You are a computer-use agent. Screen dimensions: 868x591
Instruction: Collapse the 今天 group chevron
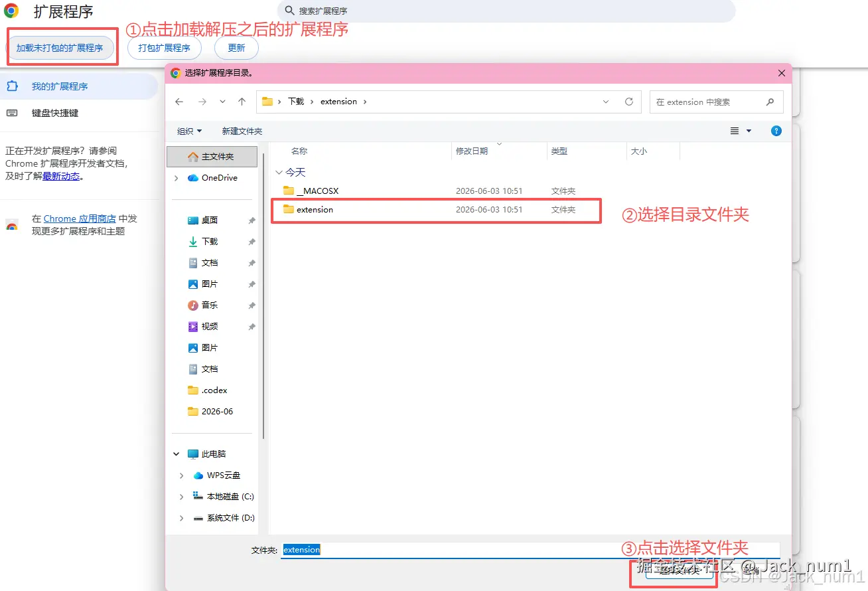279,173
